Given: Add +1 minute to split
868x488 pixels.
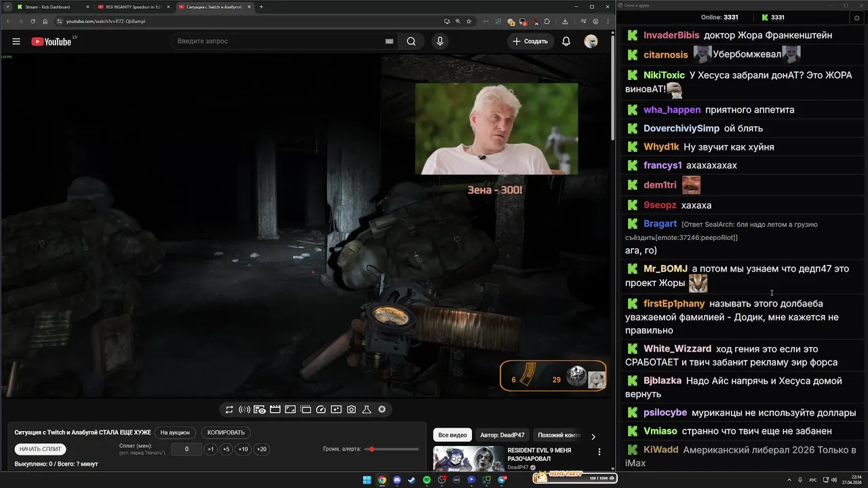Looking at the screenshot, I should [210, 449].
